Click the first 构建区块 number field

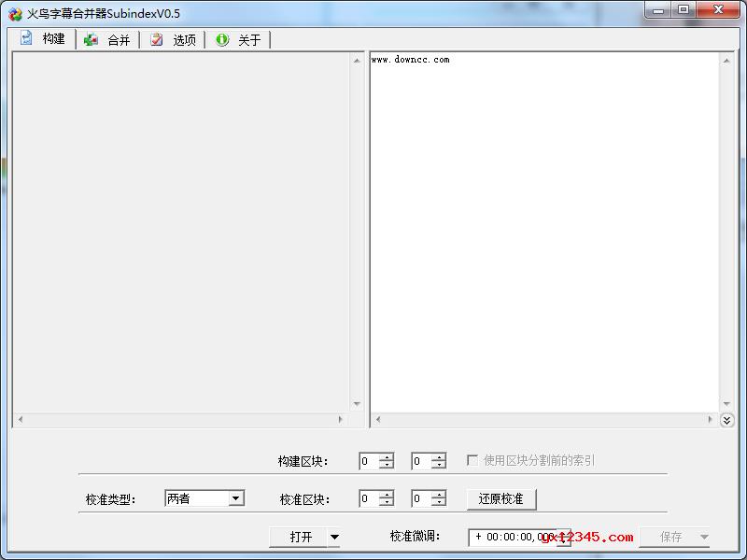tap(369, 461)
